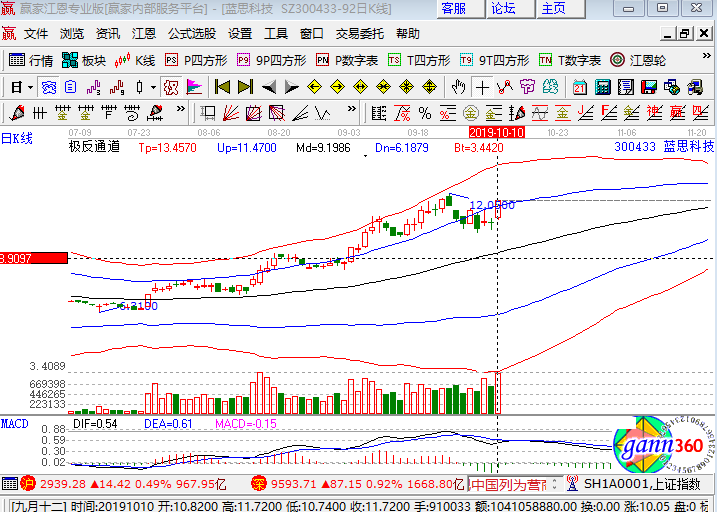Open the 浏览 menu
This screenshot has width=717, height=512.
coord(72,33)
